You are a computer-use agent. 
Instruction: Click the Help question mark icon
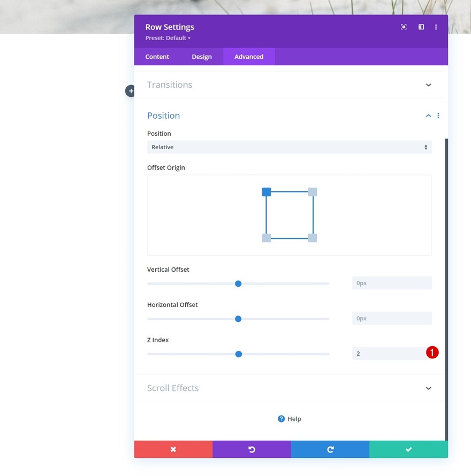[x=282, y=419]
